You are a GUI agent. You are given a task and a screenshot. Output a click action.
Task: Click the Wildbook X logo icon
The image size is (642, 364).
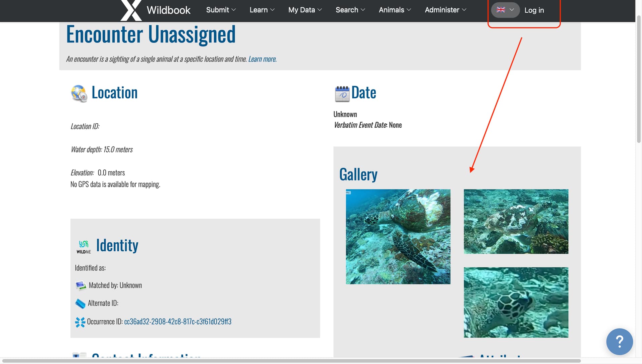131,10
